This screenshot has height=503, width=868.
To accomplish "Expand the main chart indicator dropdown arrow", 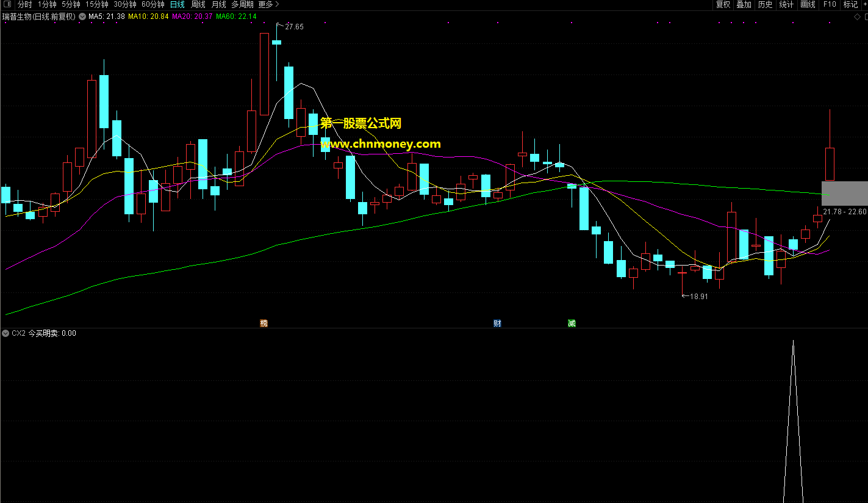I will pyautogui.click(x=82, y=16).
